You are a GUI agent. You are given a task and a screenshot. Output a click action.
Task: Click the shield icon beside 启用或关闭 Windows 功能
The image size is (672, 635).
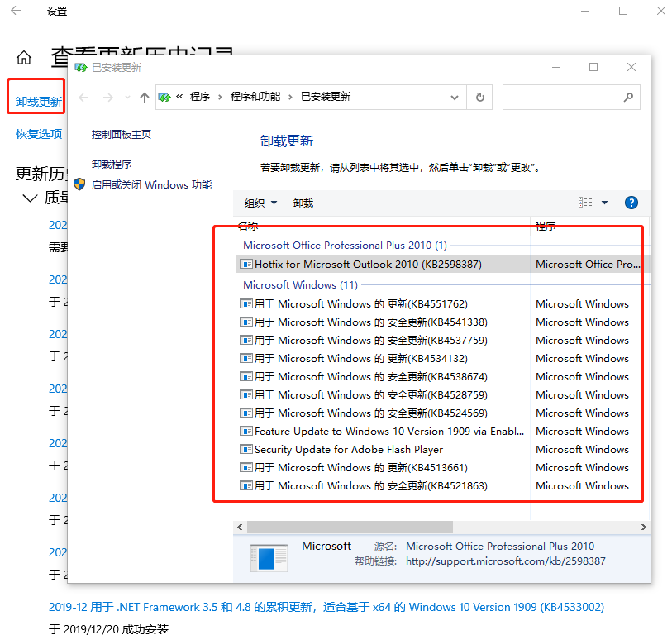[x=80, y=184]
